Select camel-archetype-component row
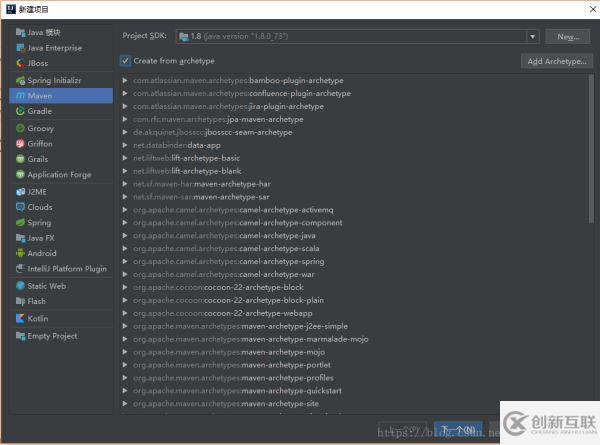600x445 pixels. pyautogui.click(x=354, y=223)
